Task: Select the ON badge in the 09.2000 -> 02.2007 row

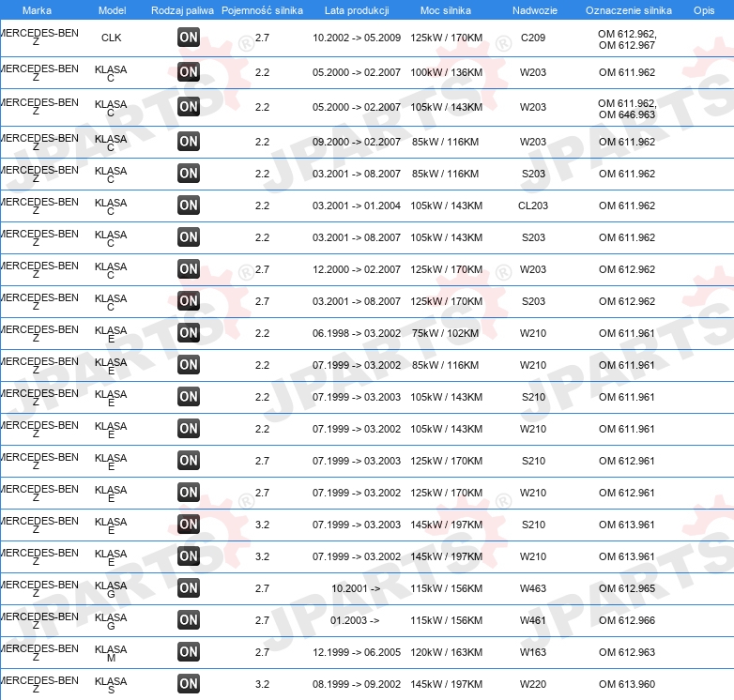Action: click(189, 142)
